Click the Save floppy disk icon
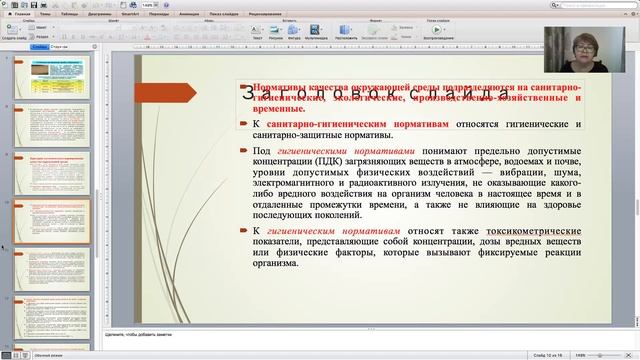 (x=34, y=5)
